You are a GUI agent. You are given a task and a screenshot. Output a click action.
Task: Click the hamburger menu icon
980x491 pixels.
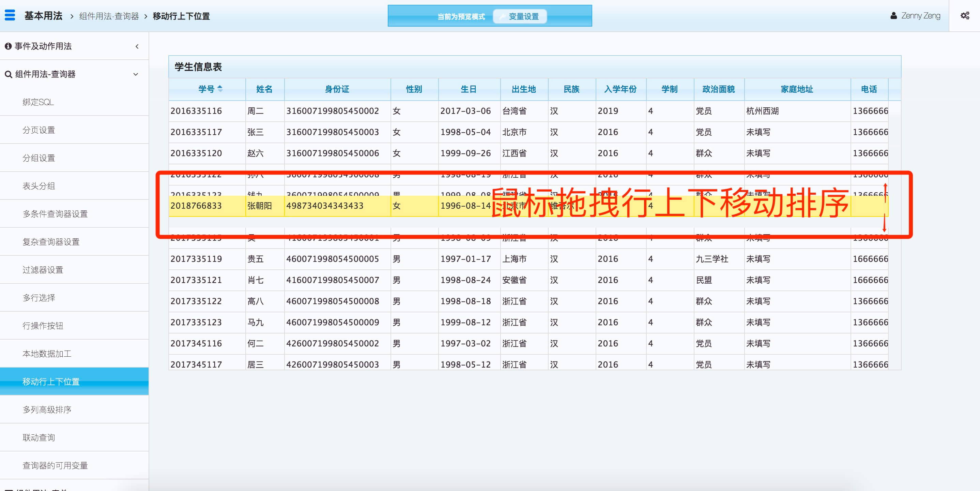click(x=10, y=15)
